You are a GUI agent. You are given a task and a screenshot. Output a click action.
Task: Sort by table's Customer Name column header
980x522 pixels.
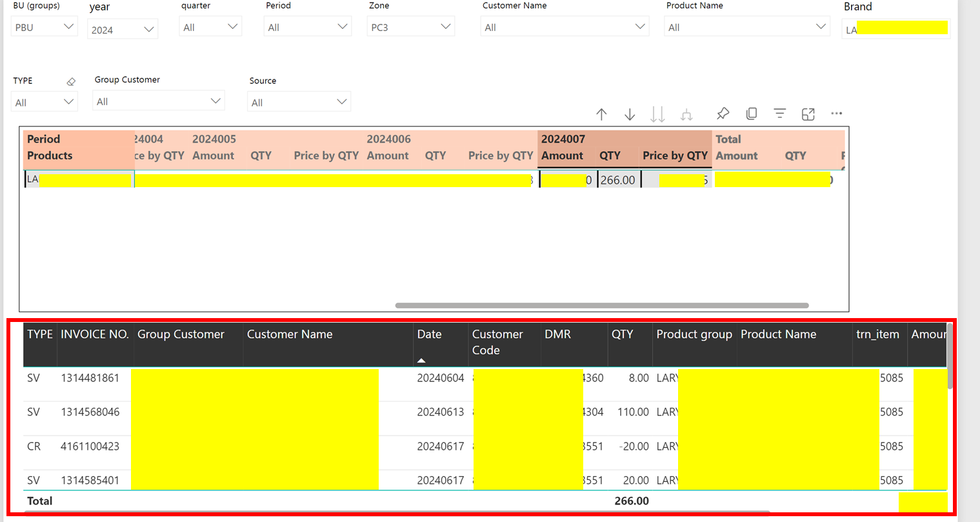pyautogui.click(x=290, y=334)
